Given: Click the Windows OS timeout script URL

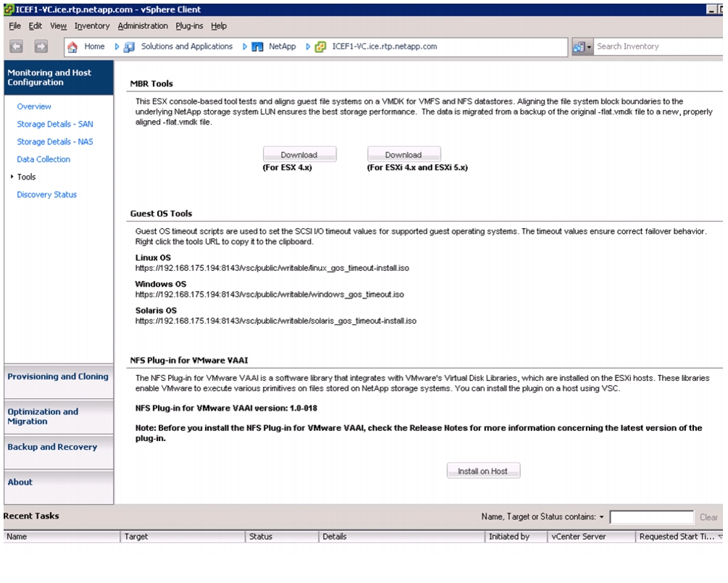Looking at the screenshot, I should [269, 294].
